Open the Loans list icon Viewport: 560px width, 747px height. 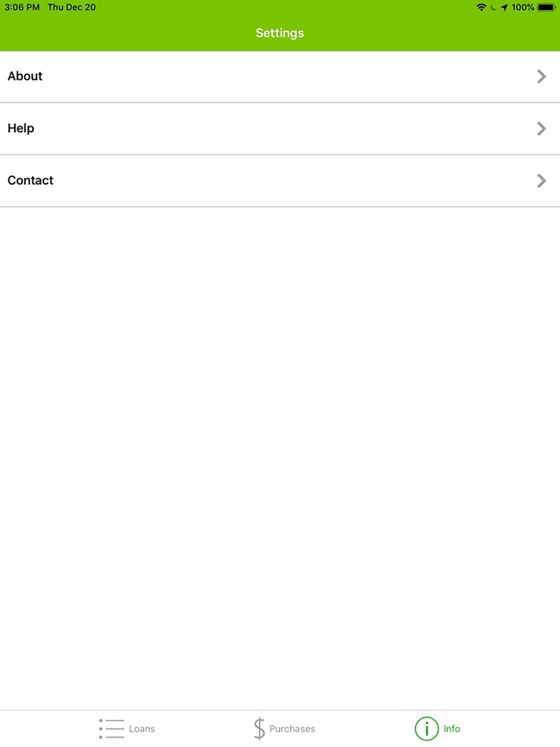pyautogui.click(x=111, y=729)
